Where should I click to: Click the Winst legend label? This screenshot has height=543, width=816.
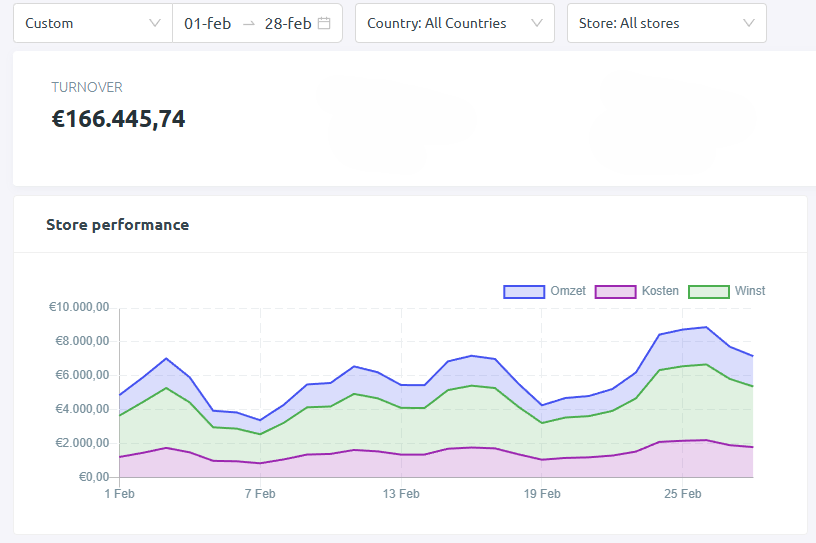750,291
